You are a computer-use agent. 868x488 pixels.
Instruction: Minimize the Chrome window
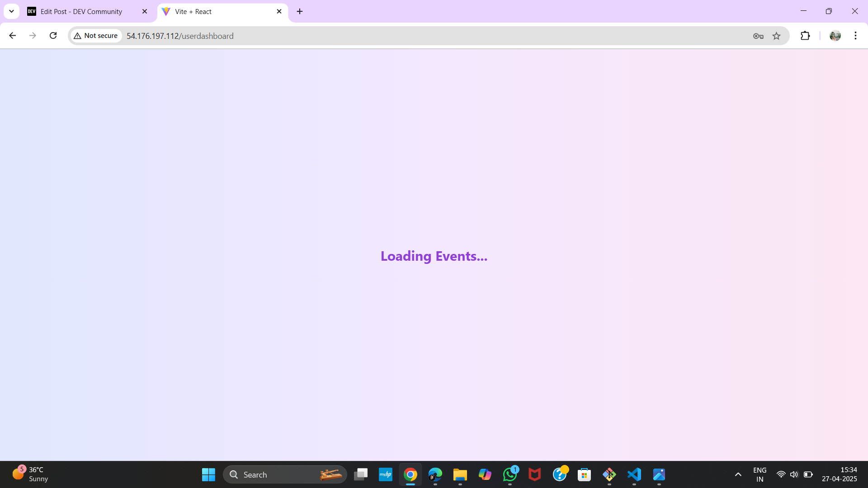click(803, 11)
